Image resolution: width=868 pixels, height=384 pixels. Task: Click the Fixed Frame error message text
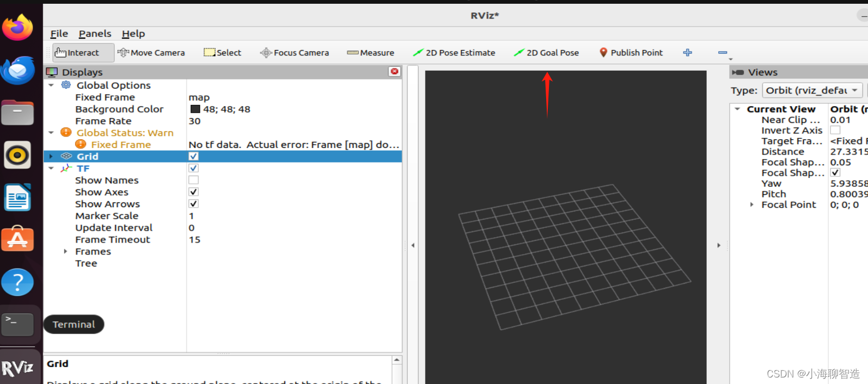[294, 144]
